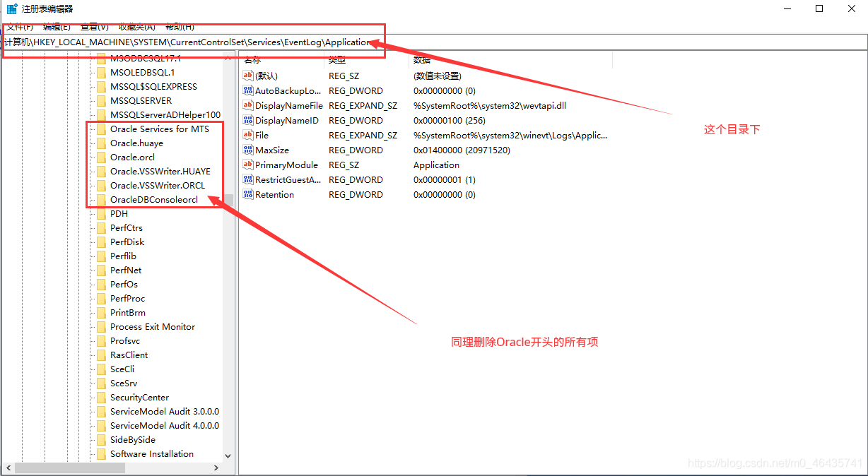Click the data cell reading Application
The image size is (868, 476).
point(436,165)
